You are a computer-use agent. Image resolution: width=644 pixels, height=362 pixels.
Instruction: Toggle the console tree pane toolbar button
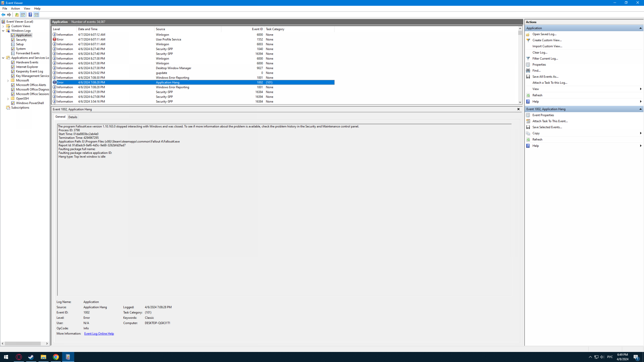tap(23, 15)
